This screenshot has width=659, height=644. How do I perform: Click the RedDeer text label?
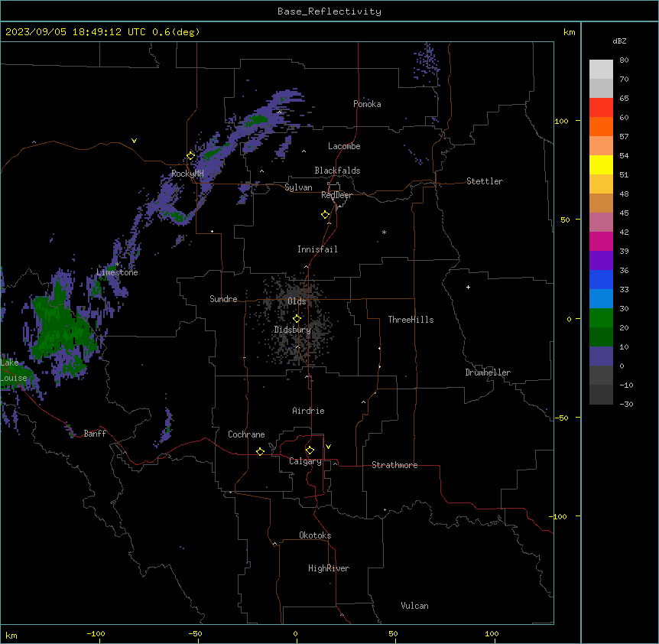[336, 195]
